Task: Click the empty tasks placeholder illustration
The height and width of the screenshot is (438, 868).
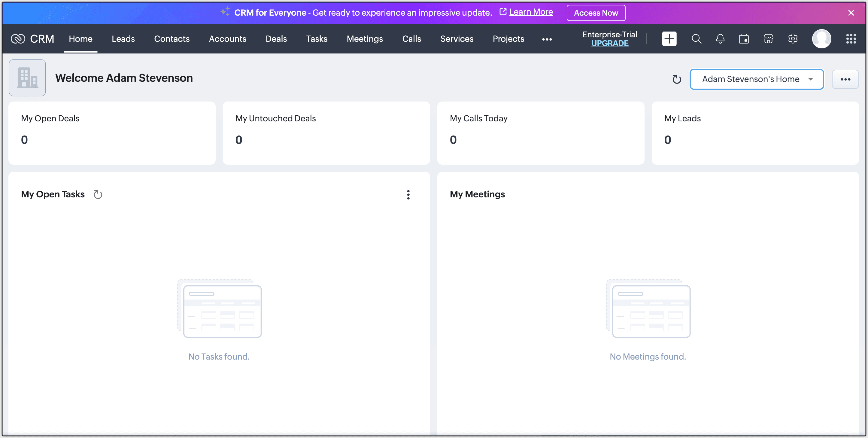Action: point(219,309)
